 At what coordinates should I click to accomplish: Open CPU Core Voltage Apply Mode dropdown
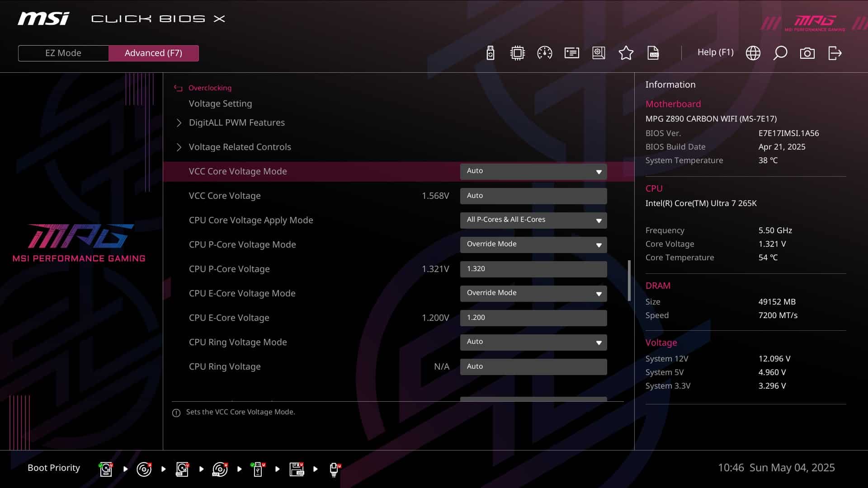coord(533,220)
